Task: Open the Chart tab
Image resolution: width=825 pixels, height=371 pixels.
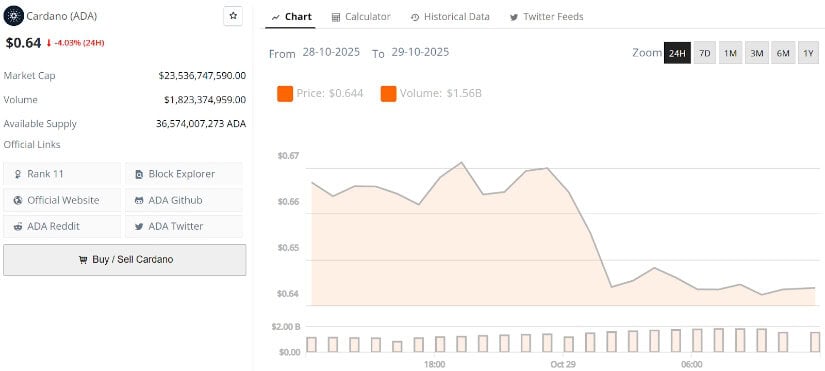Action: click(x=291, y=17)
